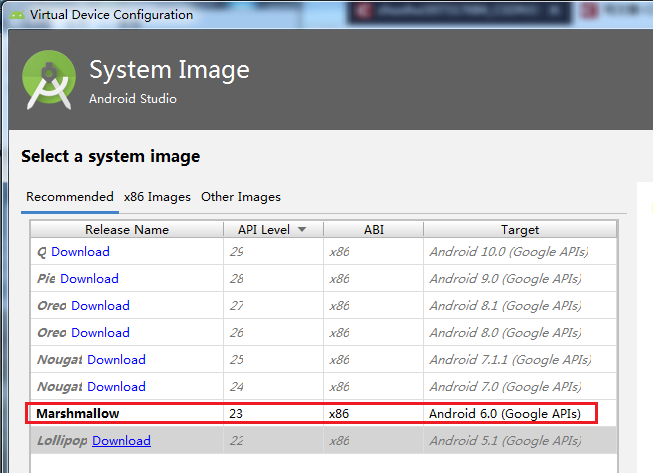The image size is (653, 473).
Task: Click Android 9.0 (Google APIs) target
Action: pyautogui.click(x=505, y=279)
